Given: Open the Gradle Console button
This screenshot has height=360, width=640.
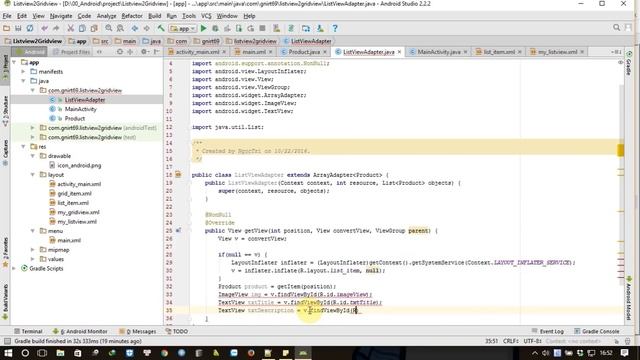Looking at the screenshot, I should click(x=597, y=331).
